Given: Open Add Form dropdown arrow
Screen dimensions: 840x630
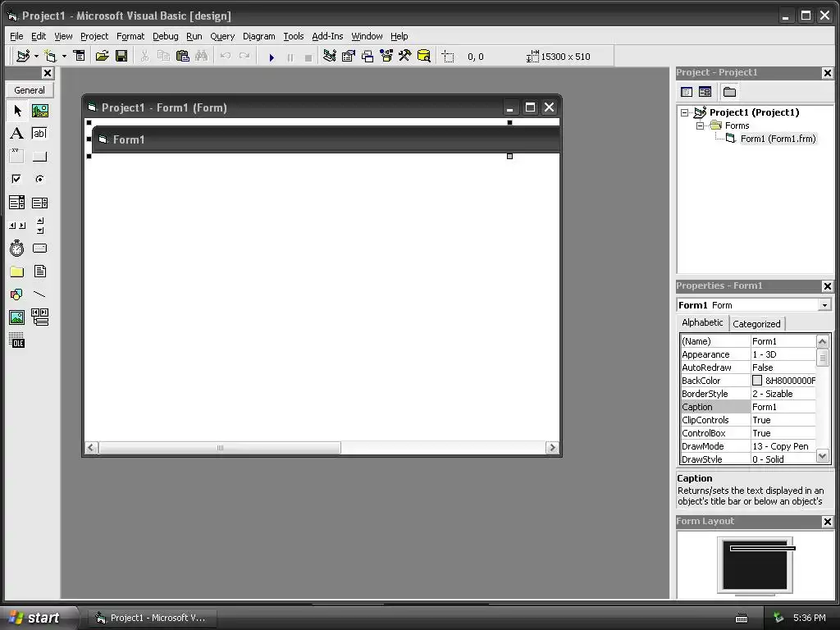Looking at the screenshot, I should tap(64, 57).
